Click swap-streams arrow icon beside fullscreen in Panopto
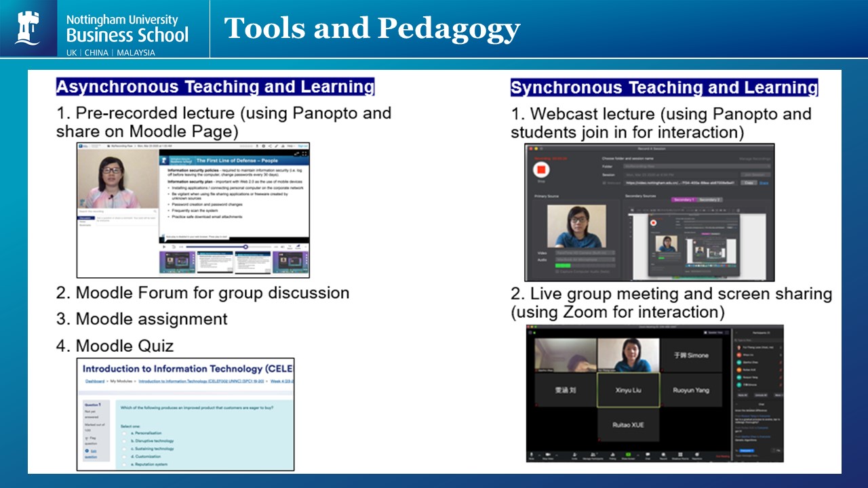868x488 pixels. (x=296, y=154)
